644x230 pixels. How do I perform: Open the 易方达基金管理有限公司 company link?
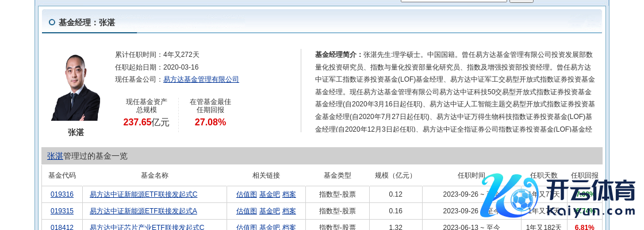point(201,79)
